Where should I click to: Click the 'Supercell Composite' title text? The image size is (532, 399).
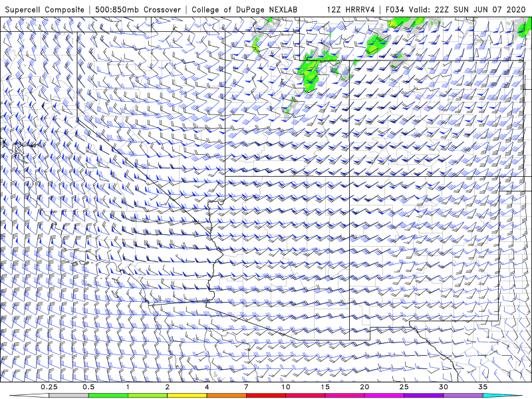point(45,10)
